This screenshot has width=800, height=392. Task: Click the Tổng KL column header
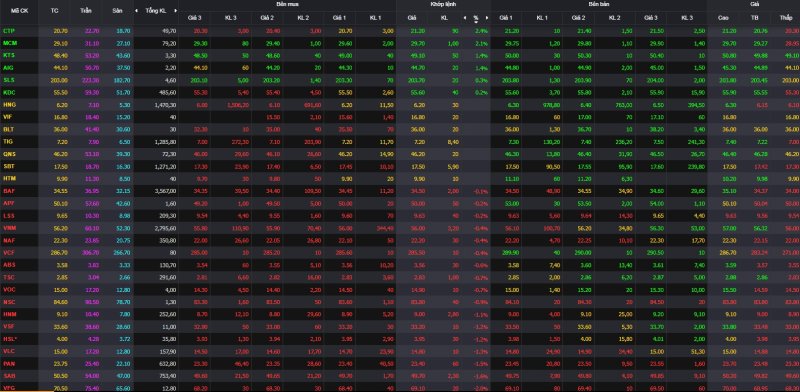pyautogui.click(x=155, y=10)
